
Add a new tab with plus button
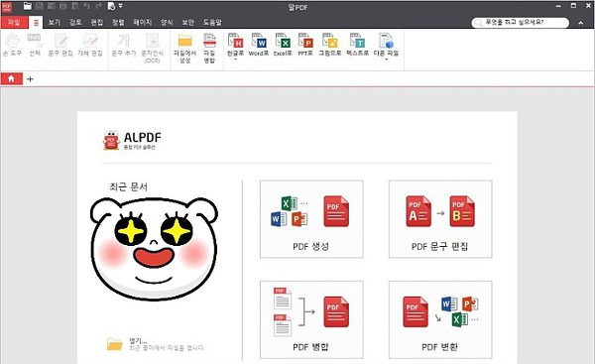[x=30, y=79]
